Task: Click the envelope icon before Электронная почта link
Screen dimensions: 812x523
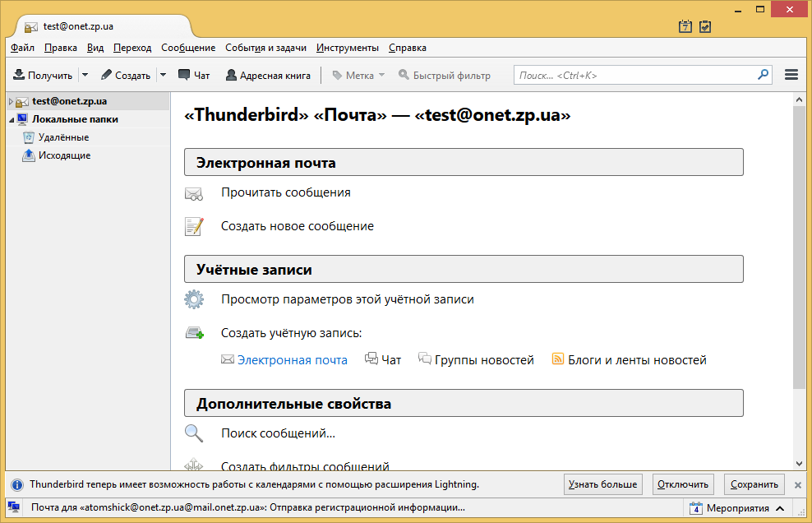Action: (228, 359)
